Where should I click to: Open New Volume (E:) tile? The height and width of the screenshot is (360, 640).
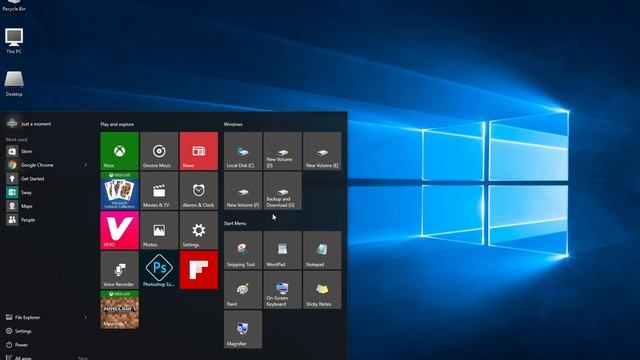(x=322, y=151)
